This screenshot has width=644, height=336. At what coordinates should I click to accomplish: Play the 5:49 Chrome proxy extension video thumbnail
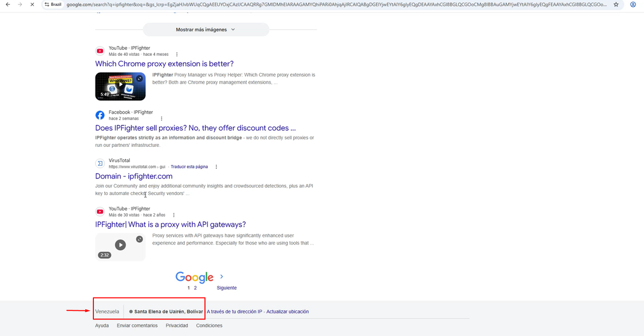pos(120,85)
